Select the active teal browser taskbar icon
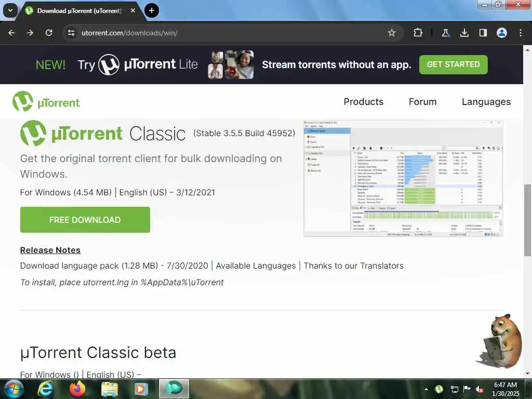 pyautogui.click(x=174, y=389)
